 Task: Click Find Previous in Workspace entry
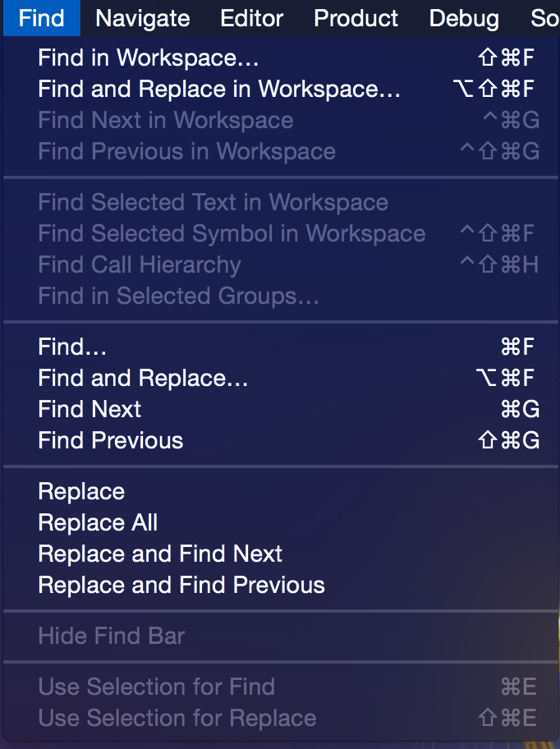point(186,151)
